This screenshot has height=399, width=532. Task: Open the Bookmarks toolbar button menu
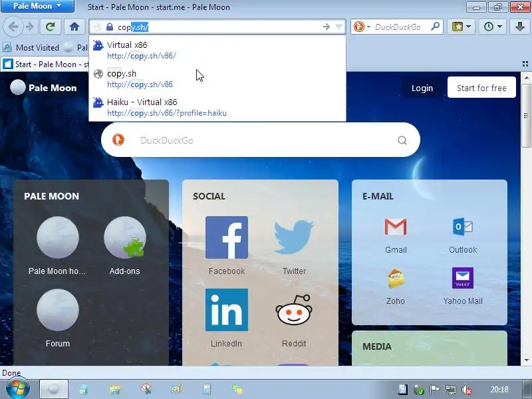(x=461, y=27)
